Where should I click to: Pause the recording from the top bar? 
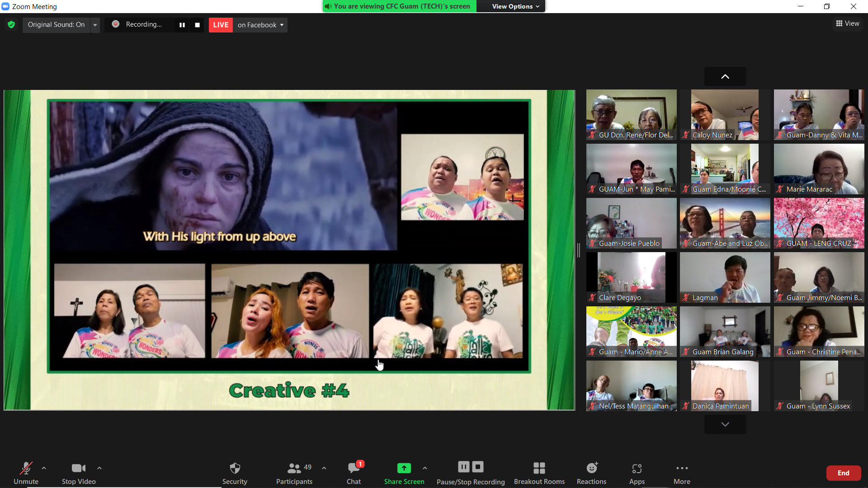tap(182, 25)
